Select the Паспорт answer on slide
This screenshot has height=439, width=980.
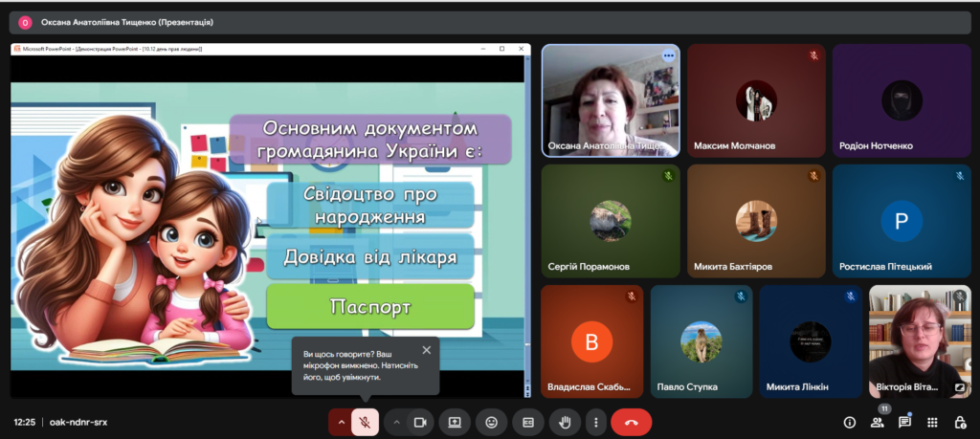(370, 307)
